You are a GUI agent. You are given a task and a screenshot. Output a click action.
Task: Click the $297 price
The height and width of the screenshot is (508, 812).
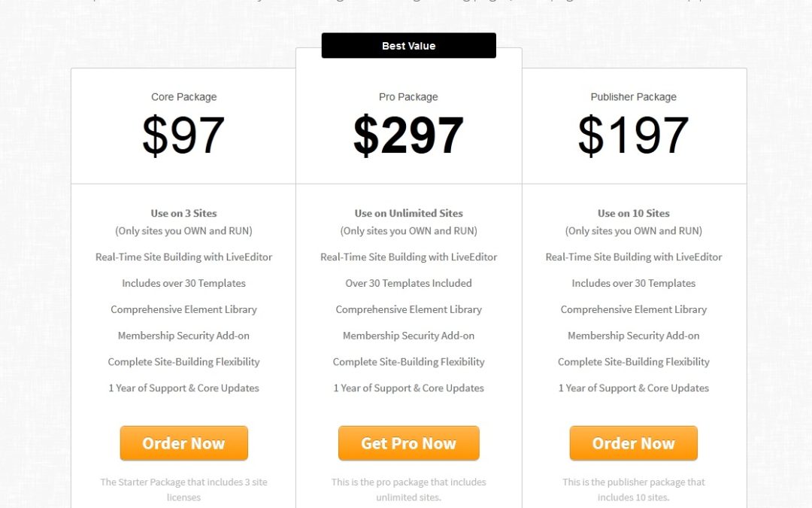(408, 135)
